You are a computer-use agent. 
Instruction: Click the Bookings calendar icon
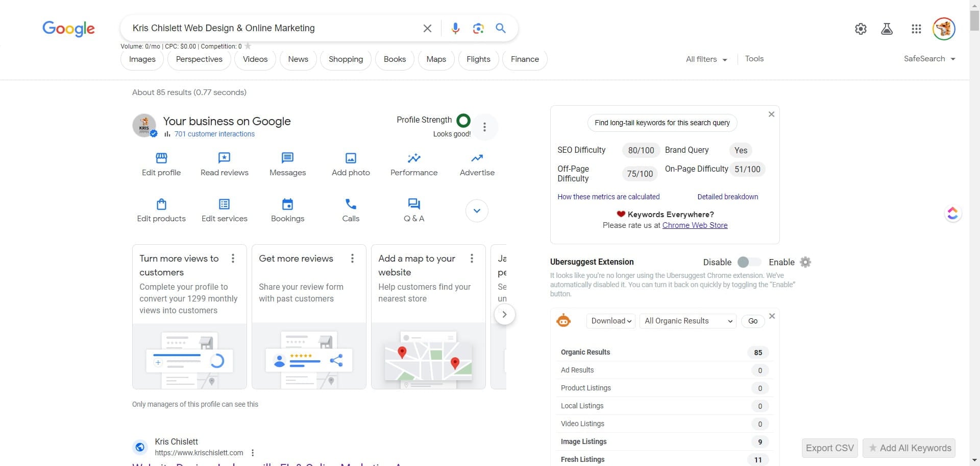coord(287,204)
